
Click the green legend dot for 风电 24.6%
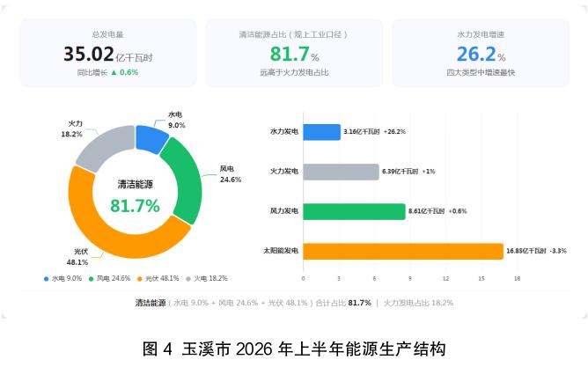[x=91, y=279]
